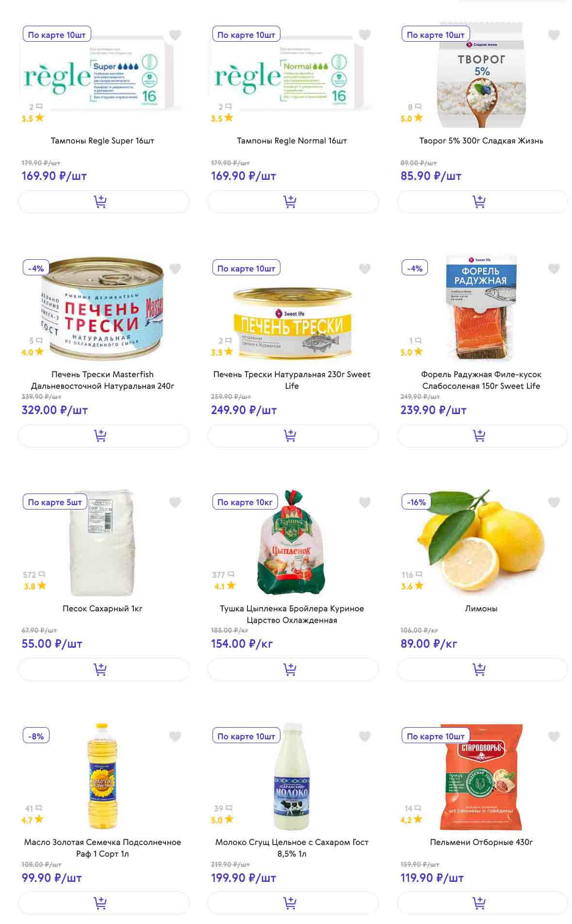Click the Песок Сахарный sugar bag image
Screen dimensions: 572x924
pos(102,543)
